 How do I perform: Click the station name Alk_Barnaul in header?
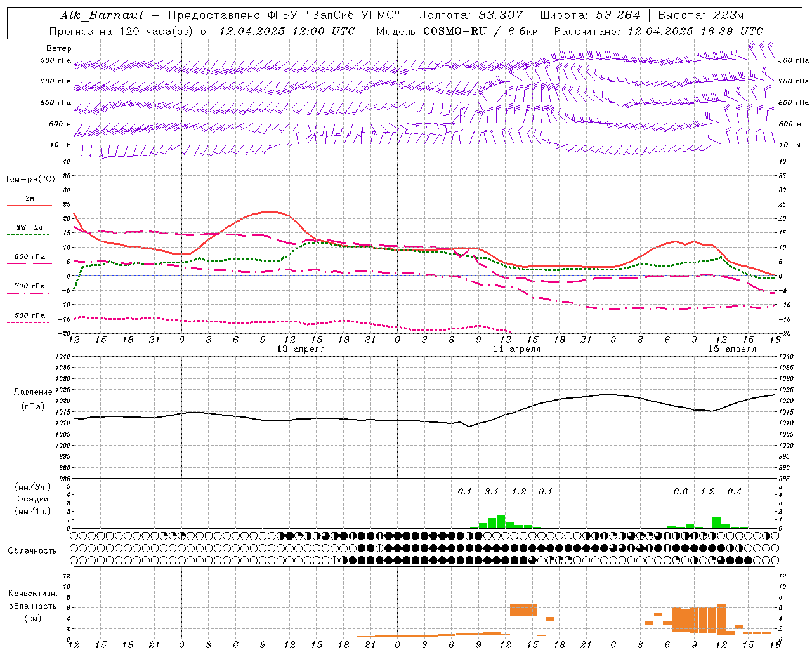click(103, 15)
